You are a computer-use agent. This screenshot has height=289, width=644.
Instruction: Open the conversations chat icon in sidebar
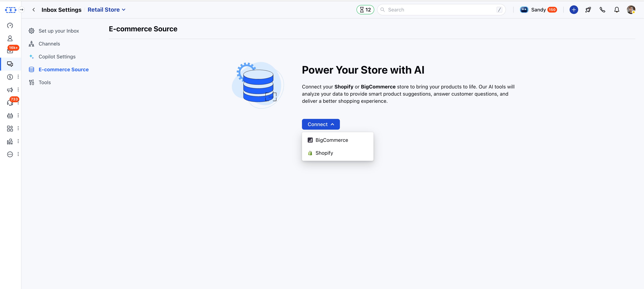[x=10, y=64]
